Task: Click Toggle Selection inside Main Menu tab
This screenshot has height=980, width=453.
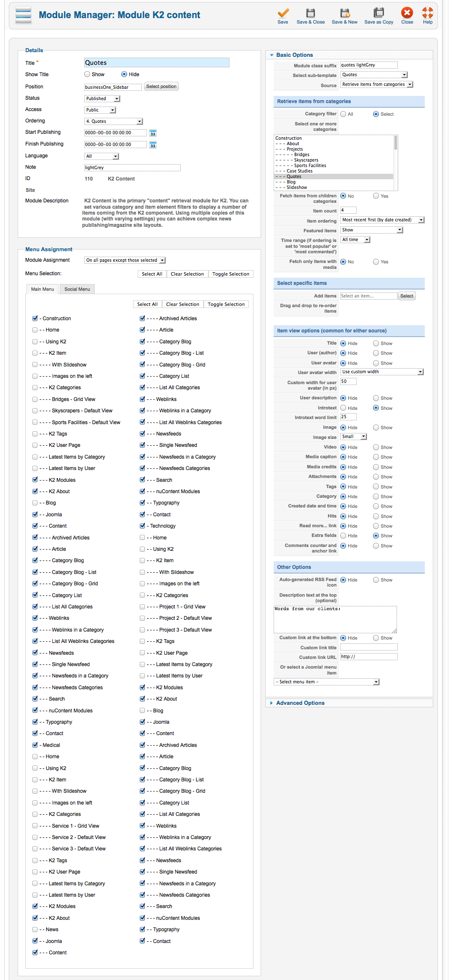Action: click(x=226, y=305)
